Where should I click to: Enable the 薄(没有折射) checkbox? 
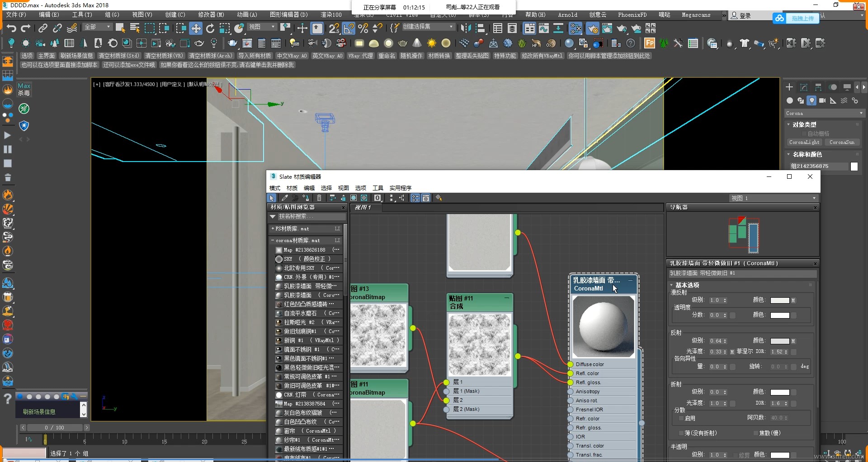[681, 433]
